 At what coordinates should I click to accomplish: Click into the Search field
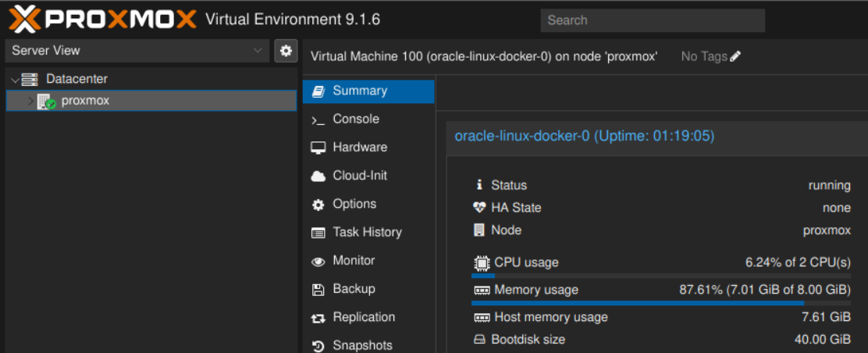coord(653,20)
